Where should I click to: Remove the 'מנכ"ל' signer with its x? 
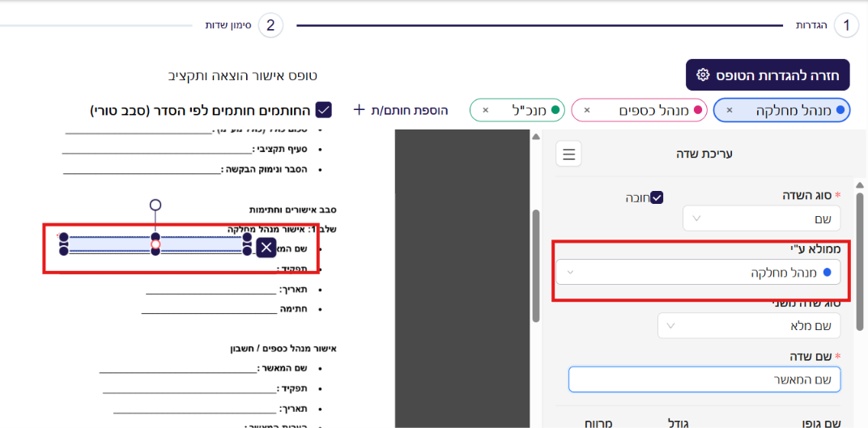[486, 110]
